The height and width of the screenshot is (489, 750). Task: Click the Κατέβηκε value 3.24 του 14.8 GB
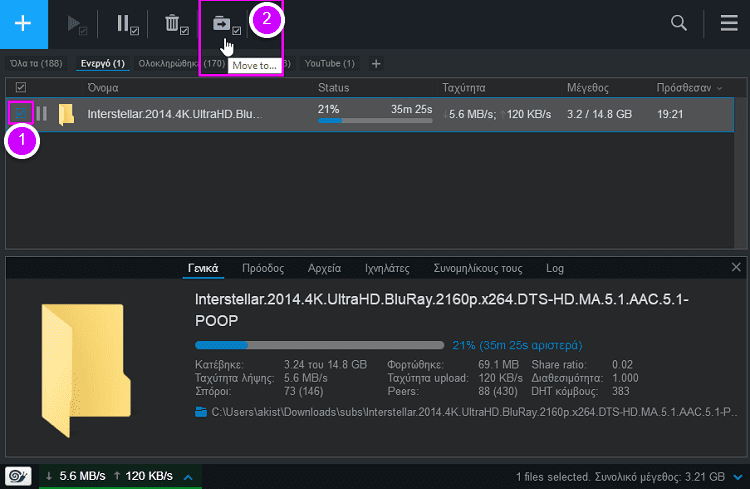(x=325, y=365)
